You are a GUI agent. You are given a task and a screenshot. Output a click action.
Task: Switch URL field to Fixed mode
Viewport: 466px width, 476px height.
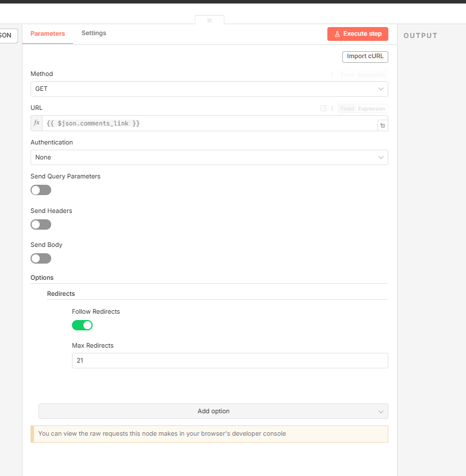347,109
